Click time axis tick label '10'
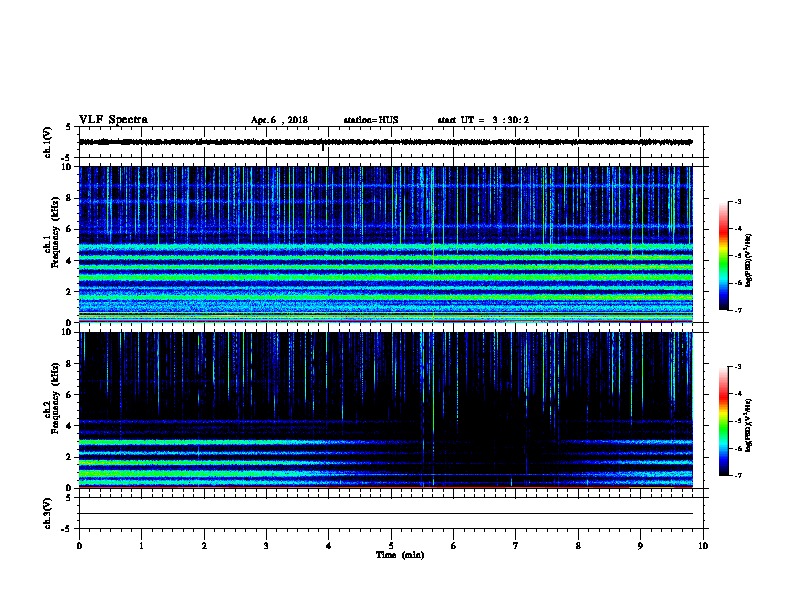This screenshot has height=612, width=792. [x=703, y=546]
